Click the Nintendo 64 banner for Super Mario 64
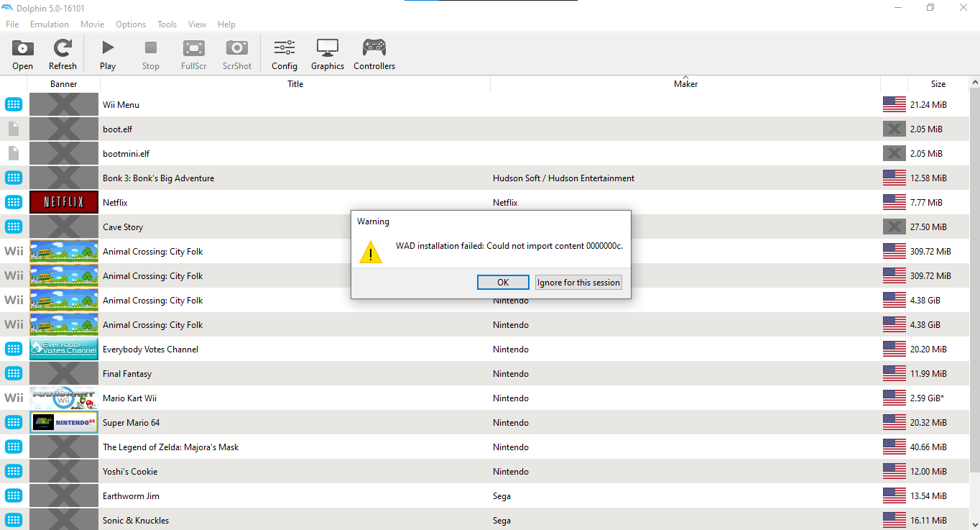Screen dimensions: 980x530 point(64,423)
